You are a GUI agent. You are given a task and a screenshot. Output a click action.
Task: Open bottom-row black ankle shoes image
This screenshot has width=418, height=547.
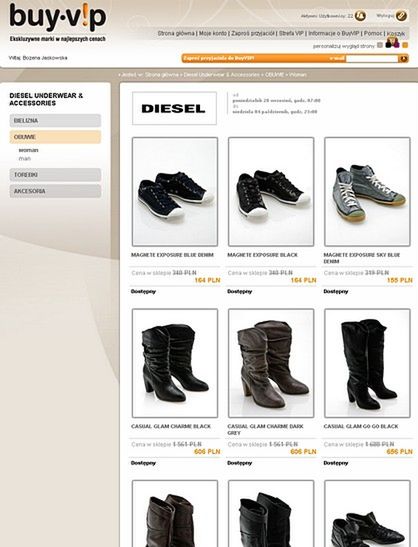(367, 514)
